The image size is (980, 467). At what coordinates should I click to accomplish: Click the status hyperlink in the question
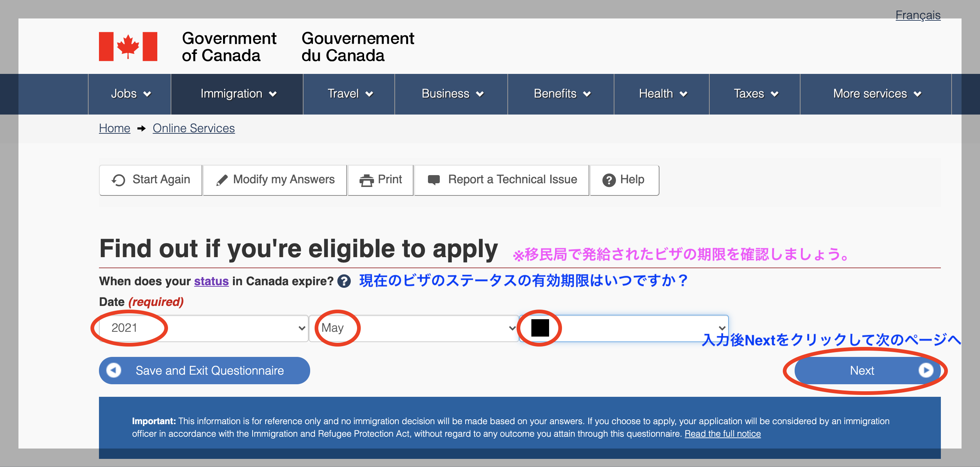(211, 281)
